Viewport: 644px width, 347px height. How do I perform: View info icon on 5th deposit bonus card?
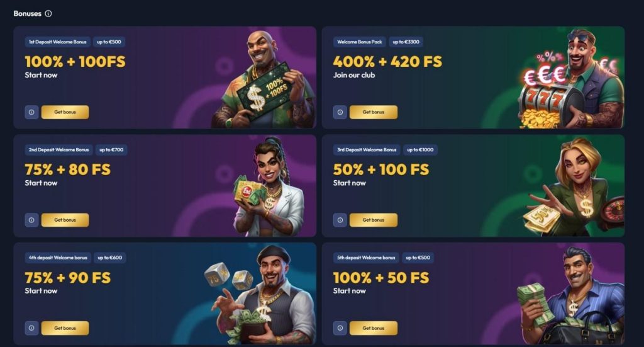pos(340,328)
